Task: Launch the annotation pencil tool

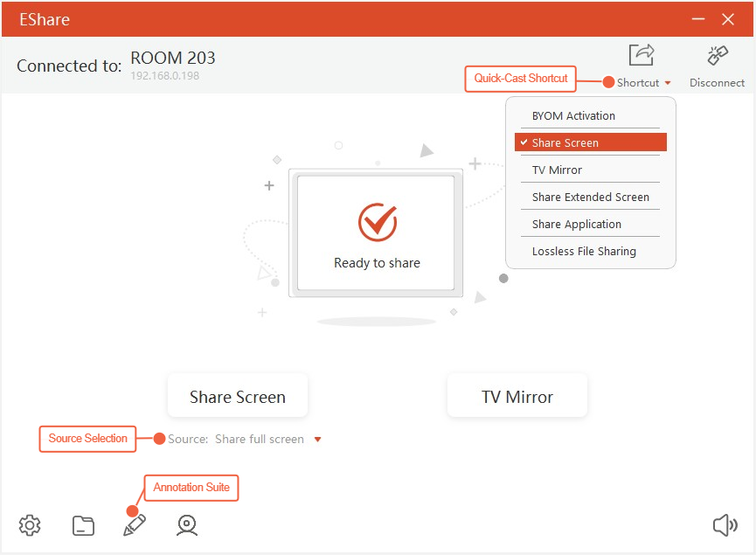Action: tap(135, 525)
